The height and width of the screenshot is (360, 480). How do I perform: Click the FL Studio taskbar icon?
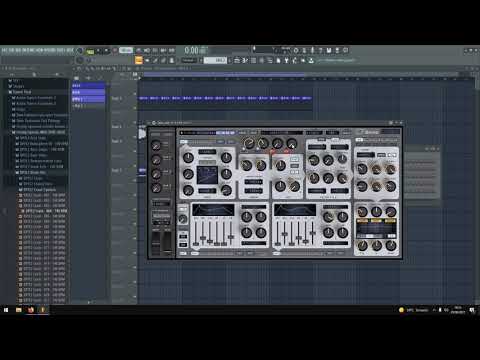(43, 310)
